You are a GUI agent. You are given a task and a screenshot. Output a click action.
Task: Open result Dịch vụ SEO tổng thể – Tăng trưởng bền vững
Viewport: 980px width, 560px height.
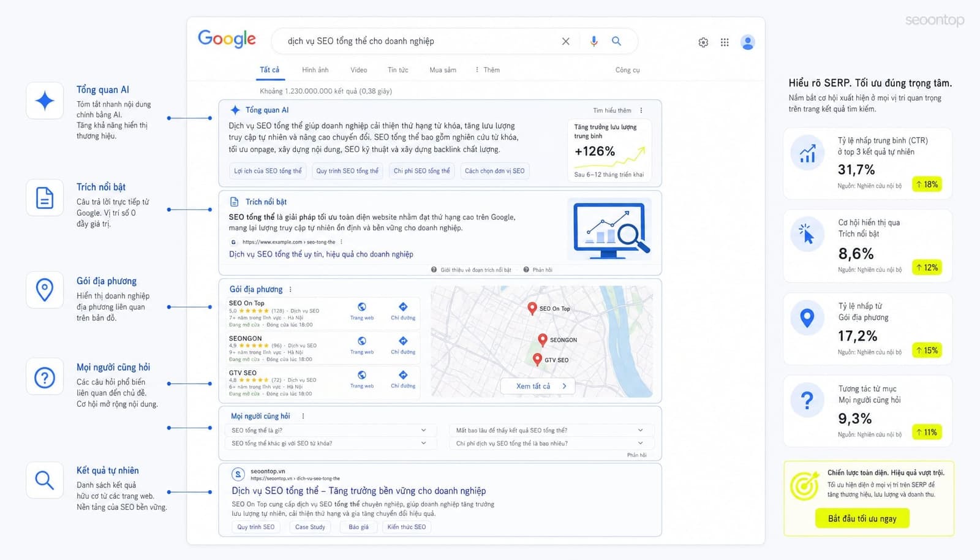(x=358, y=491)
